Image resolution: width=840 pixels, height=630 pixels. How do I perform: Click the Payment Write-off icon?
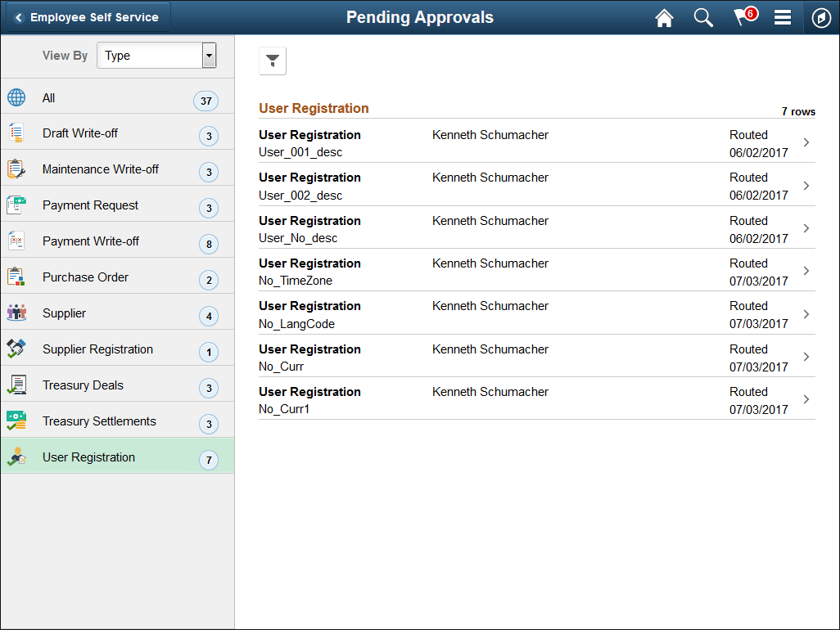click(16, 241)
